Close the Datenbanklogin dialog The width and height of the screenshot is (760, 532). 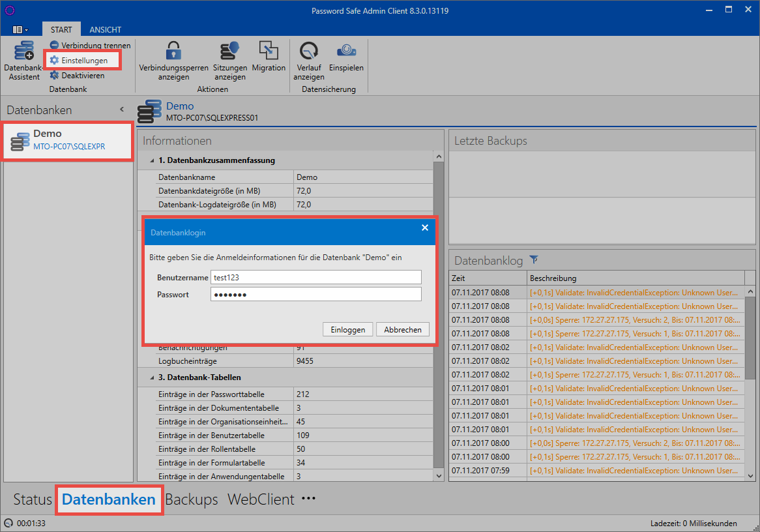[425, 228]
